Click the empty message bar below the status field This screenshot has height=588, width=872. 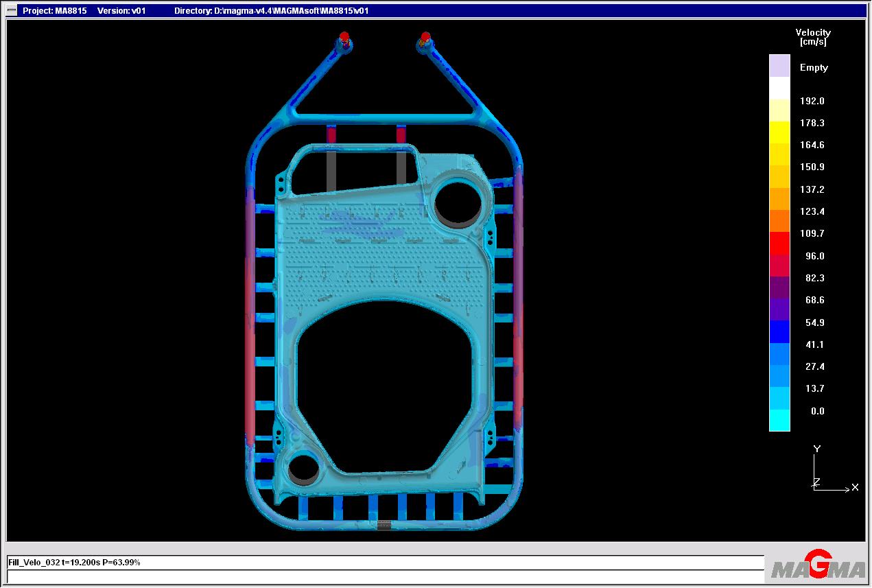(384, 576)
